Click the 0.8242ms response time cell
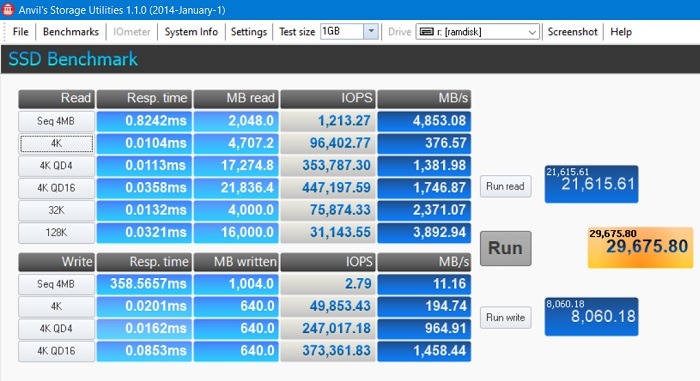 pyautogui.click(x=144, y=121)
